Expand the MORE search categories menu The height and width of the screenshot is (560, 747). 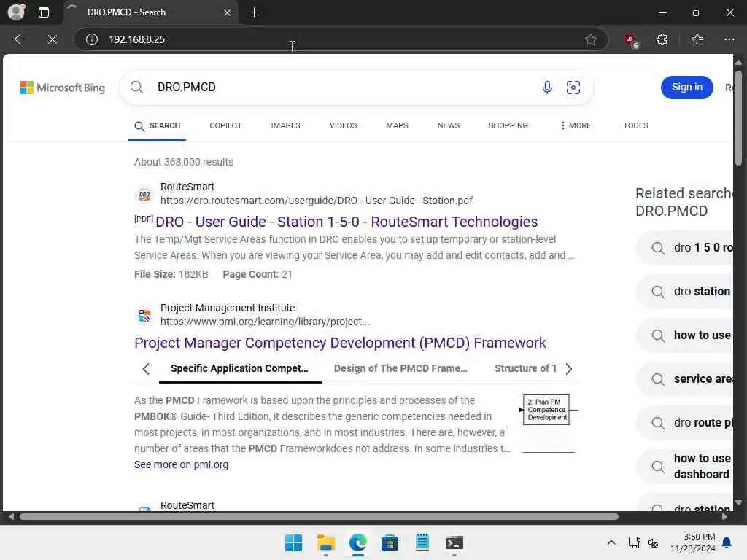(x=576, y=125)
